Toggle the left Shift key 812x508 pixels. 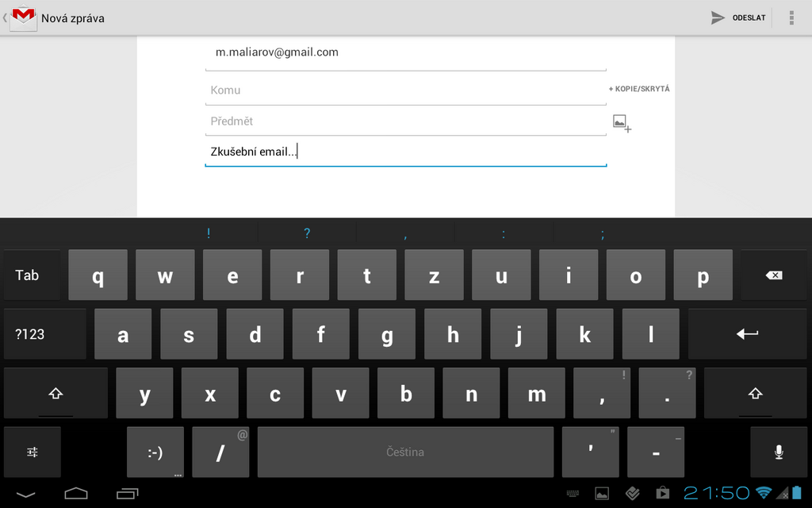click(x=56, y=393)
